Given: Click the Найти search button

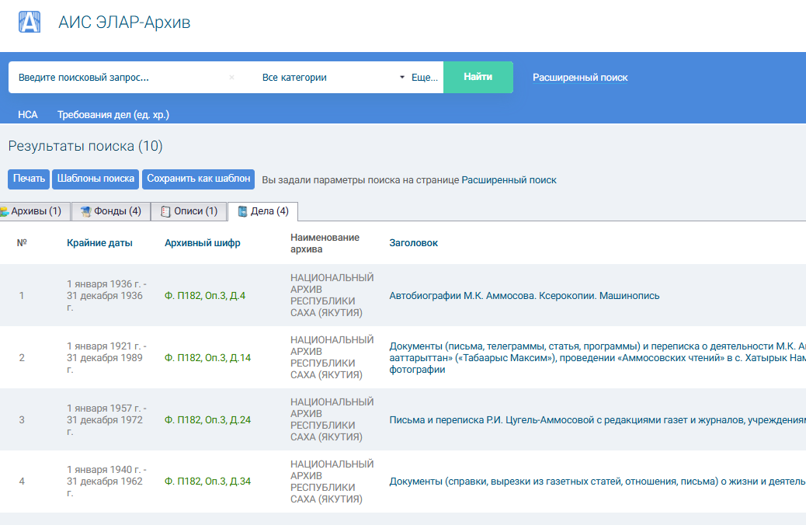Looking at the screenshot, I should (478, 77).
